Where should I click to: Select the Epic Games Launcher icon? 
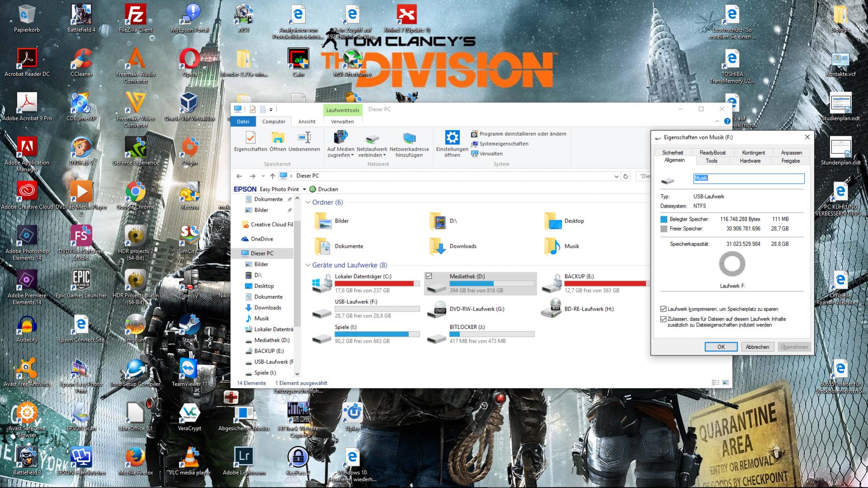[x=81, y=284]
